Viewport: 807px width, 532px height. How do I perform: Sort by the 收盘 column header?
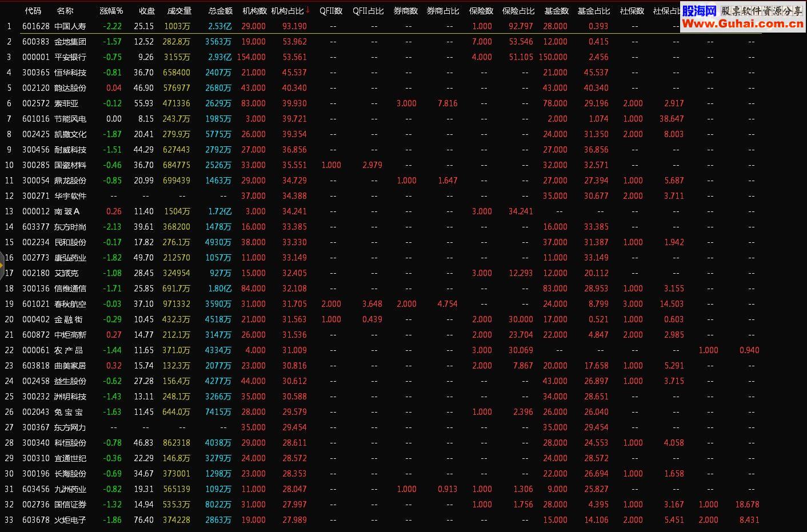pyautogui.click(x=147, y=11)
